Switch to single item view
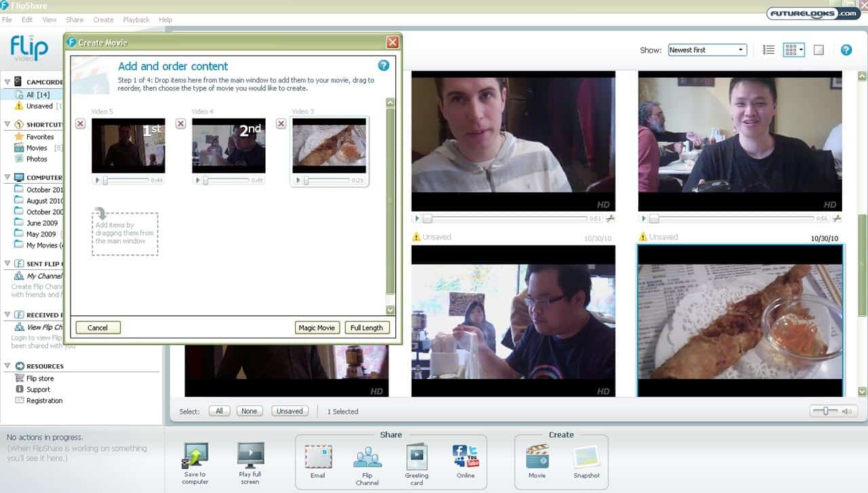 [818, 50]
